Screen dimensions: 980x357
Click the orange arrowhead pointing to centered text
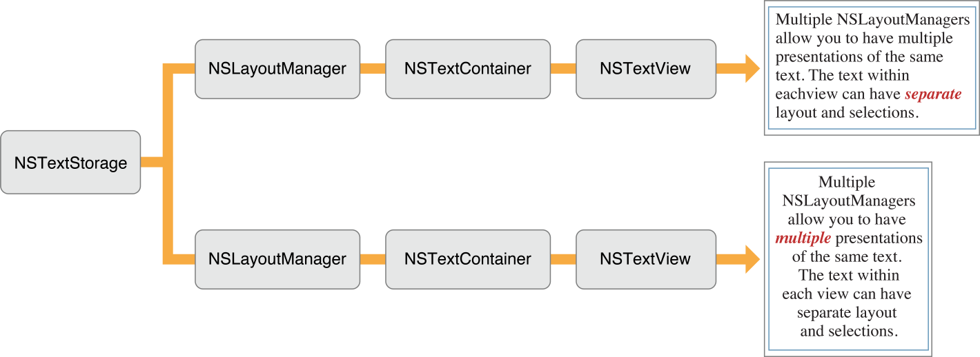click(x=751, y=259)
